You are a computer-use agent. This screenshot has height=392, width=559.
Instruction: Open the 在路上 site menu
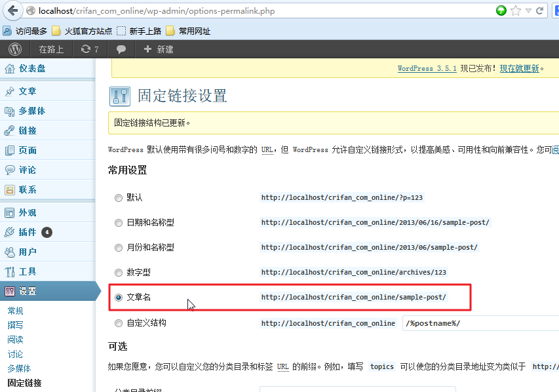[51, 49]
